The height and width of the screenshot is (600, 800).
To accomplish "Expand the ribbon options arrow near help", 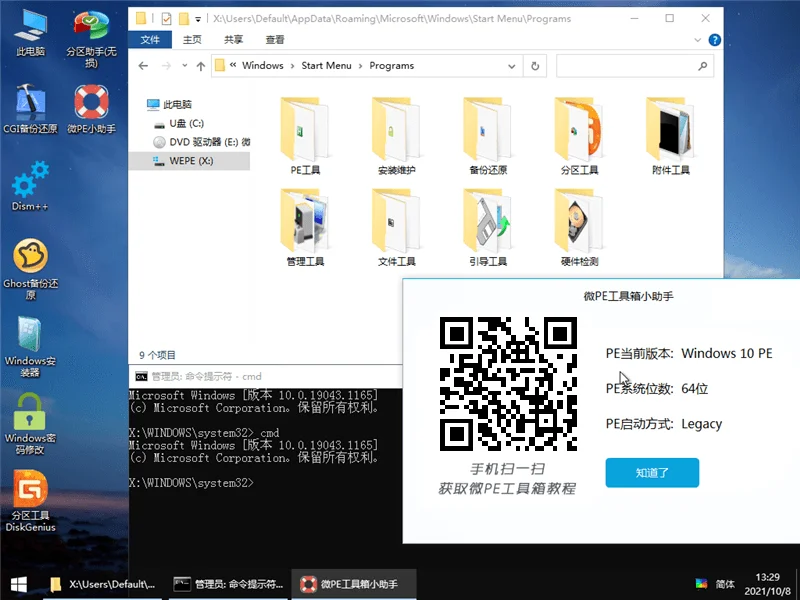I will click(x=697, y=41).
